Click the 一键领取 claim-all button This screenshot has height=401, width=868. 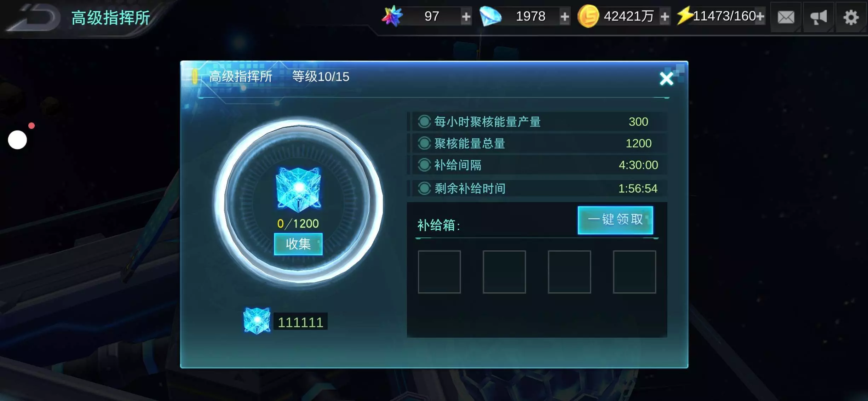click(x=615, y=220)
